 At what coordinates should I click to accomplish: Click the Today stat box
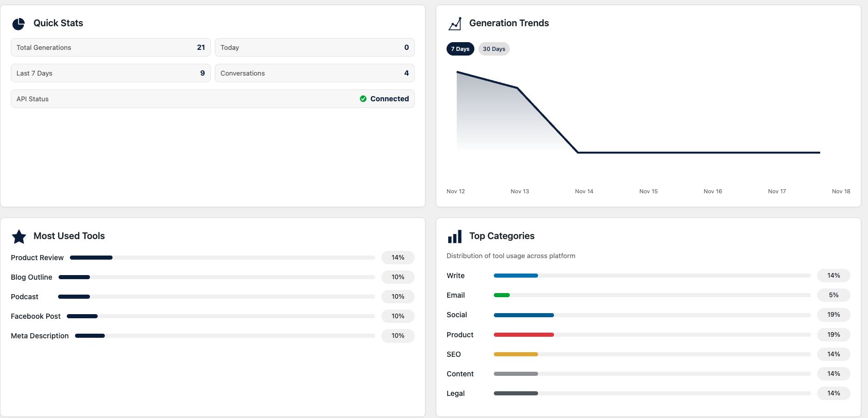(x=315, y=47)
